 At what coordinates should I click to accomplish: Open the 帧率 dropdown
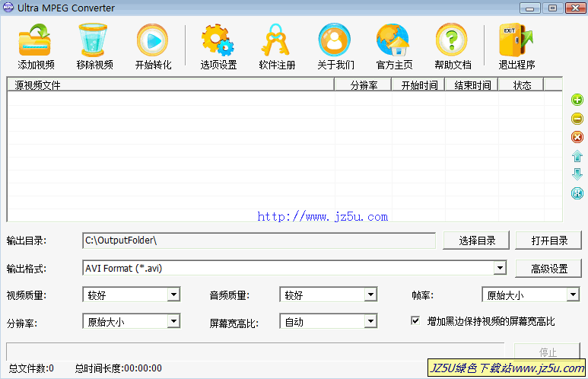(573, 295)
